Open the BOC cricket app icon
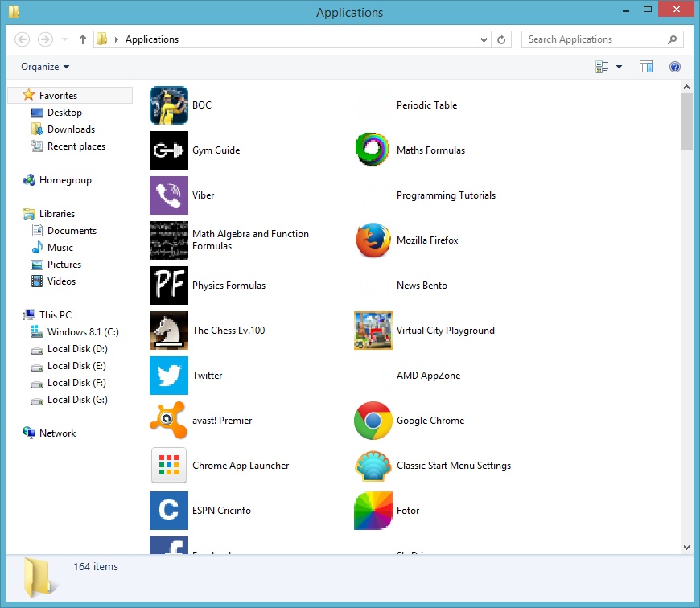700x608 pixels. tap(169, 105)
